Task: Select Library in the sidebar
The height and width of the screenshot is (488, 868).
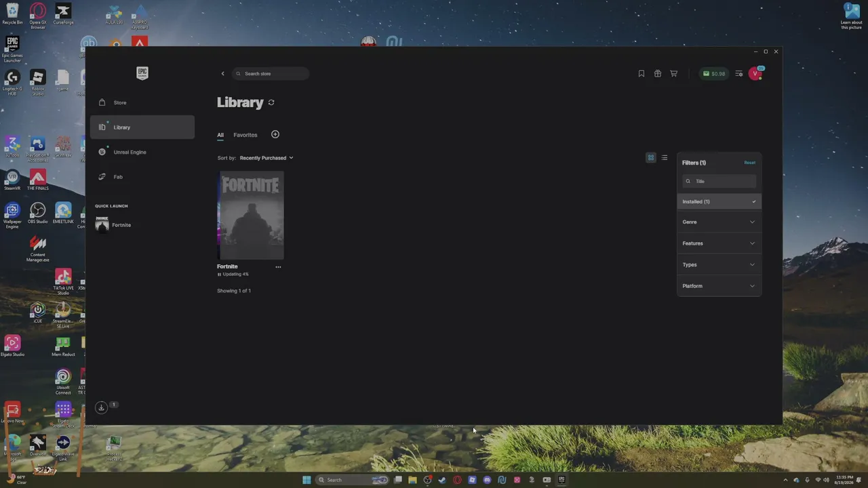Action: click(142, 127)
